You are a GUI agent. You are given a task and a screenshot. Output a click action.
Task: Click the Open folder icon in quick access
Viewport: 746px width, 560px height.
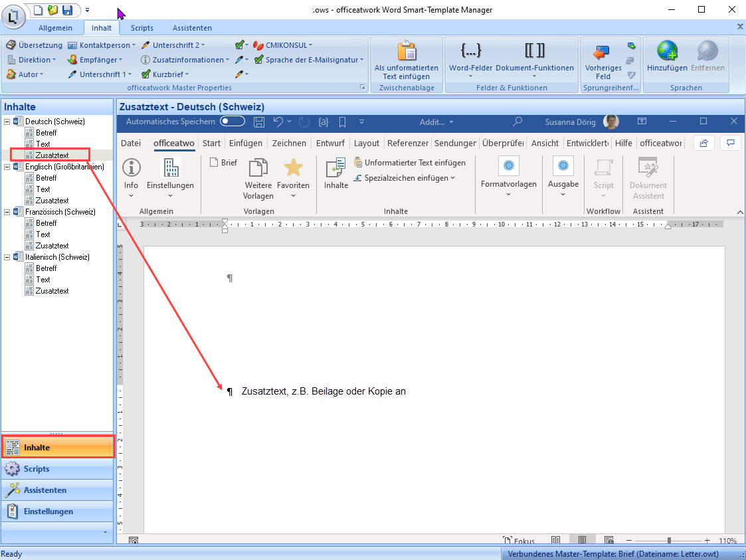click(x=52, y=10)
